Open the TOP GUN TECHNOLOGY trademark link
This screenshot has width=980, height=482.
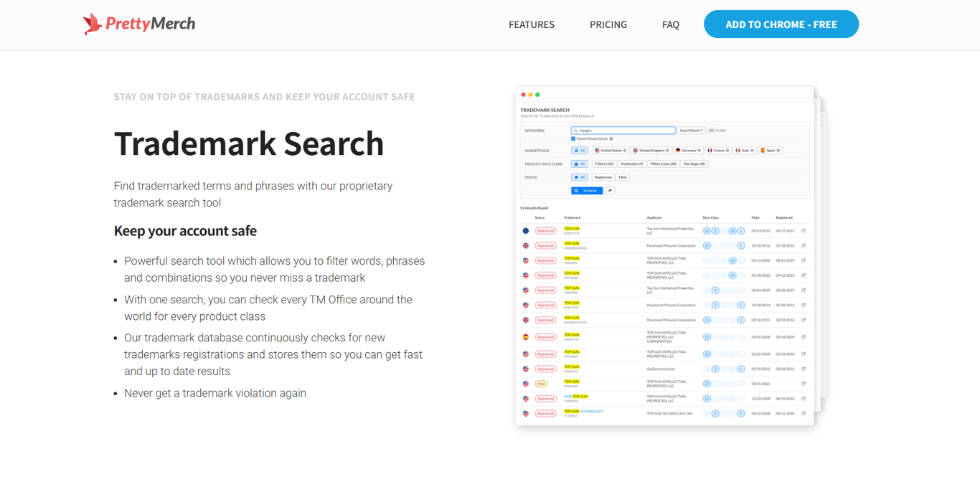(x=584, y=411)
